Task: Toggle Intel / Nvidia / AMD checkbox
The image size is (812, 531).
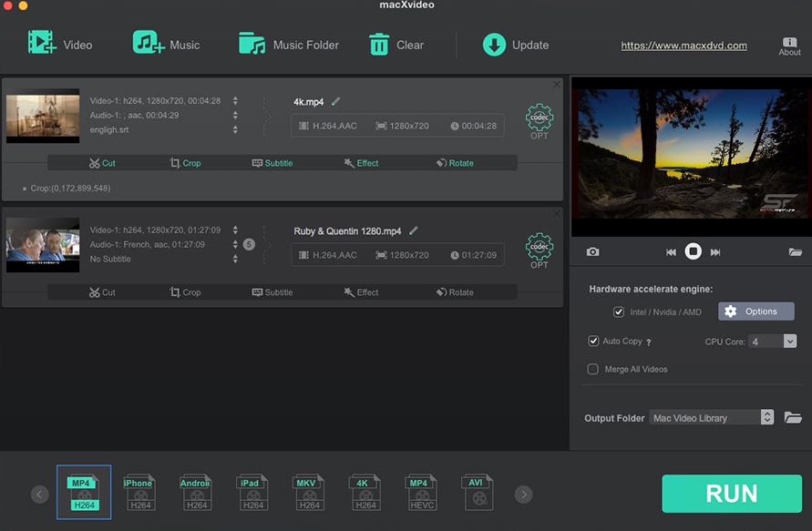Action: pyautogui.click(x=620, y=311)
